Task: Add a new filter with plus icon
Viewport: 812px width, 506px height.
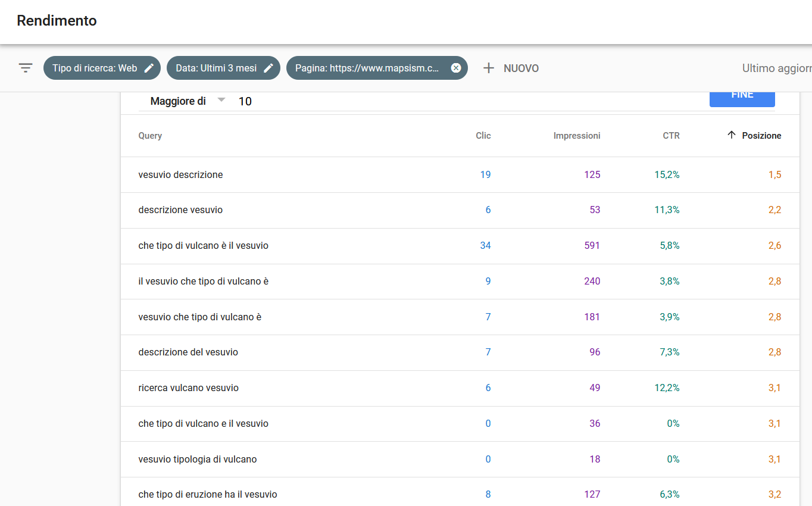Action: [489, 68]
